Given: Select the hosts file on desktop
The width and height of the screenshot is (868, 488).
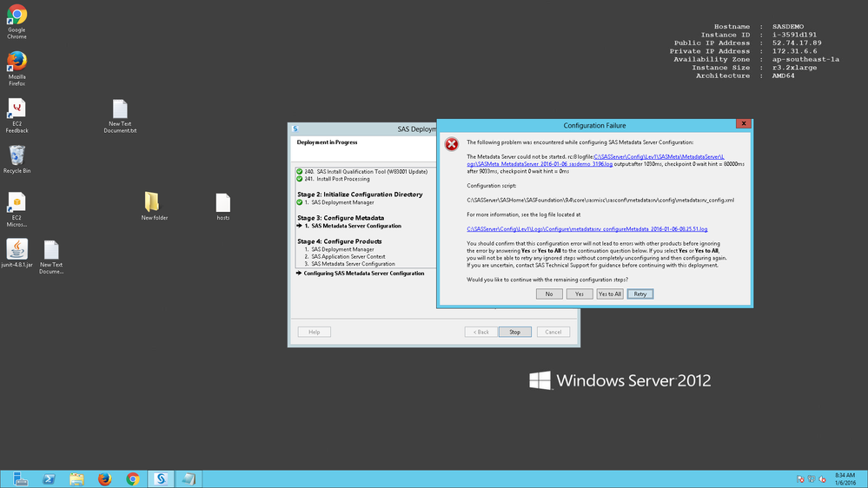Looking at the screenshot, I should coord(223,207).
